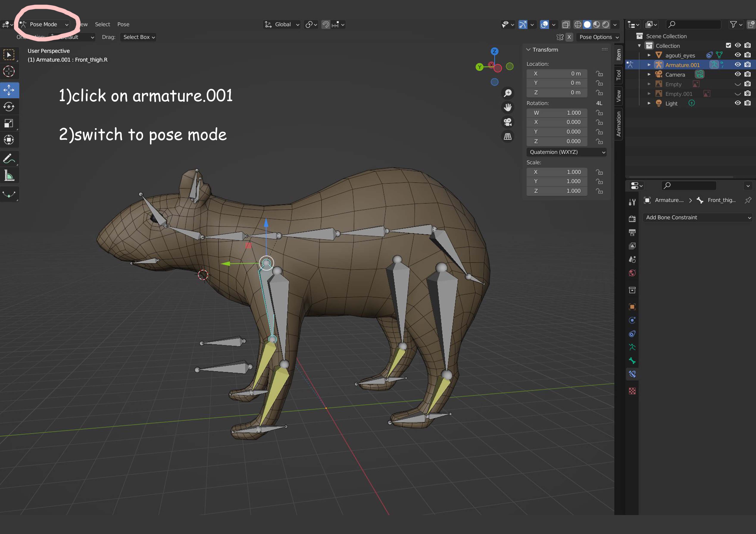756x534 pixels.
Task: Switch to the View sidebar tab
Action: click(x=618, y=96)
